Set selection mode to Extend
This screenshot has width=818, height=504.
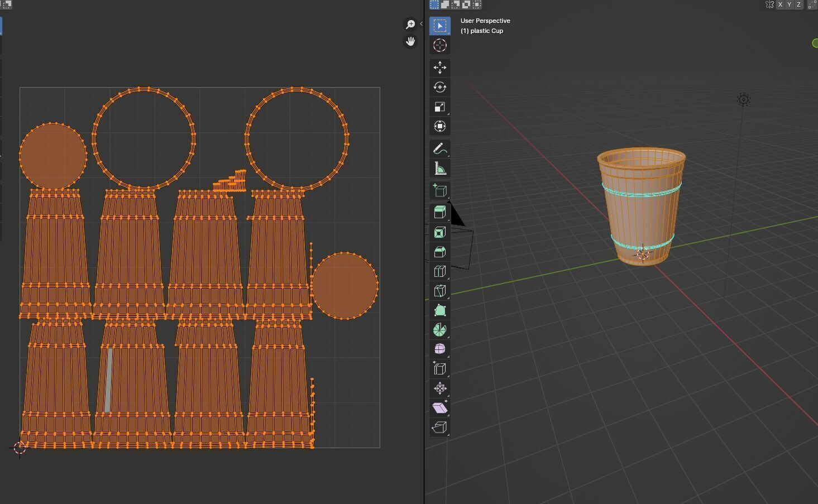[x=445, y=4]
